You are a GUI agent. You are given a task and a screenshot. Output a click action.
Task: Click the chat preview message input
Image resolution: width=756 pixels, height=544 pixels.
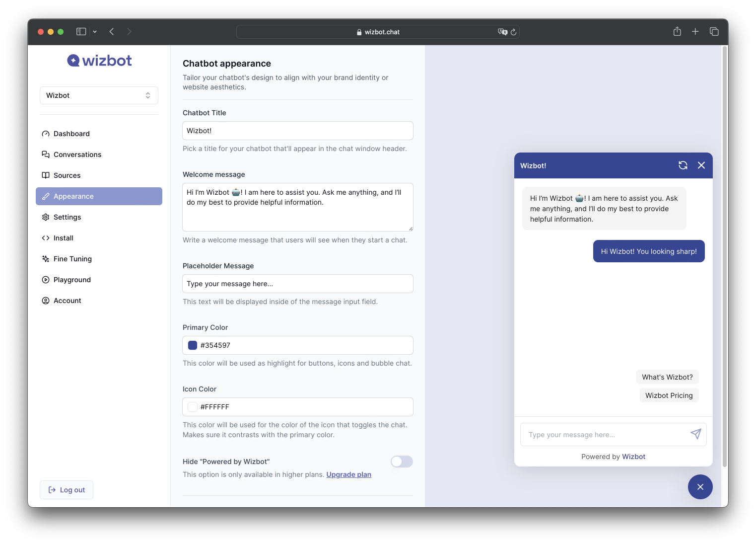point(605,435)
